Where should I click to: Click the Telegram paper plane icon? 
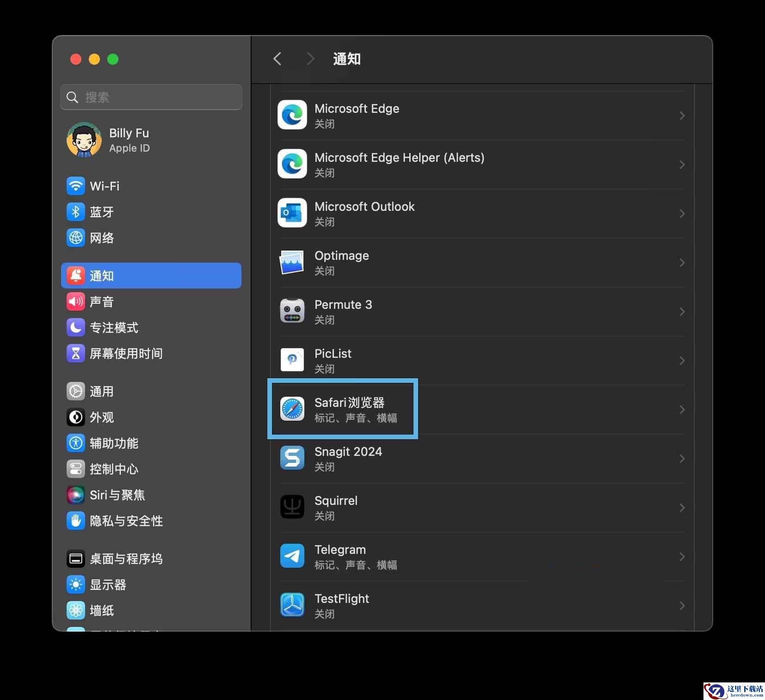click(x=292, y=556)
